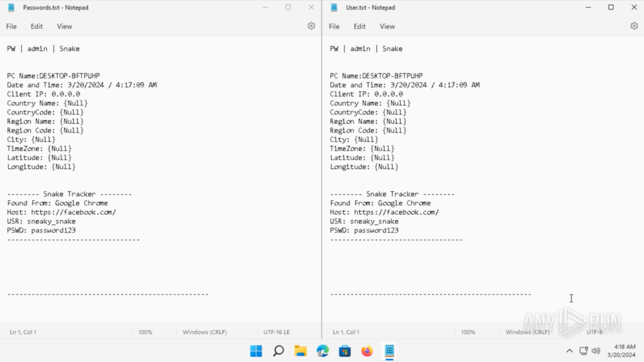Click the Windows Start button
Image resolution: width=644 pixels, height=362 pixels.
tap(256, 351)
